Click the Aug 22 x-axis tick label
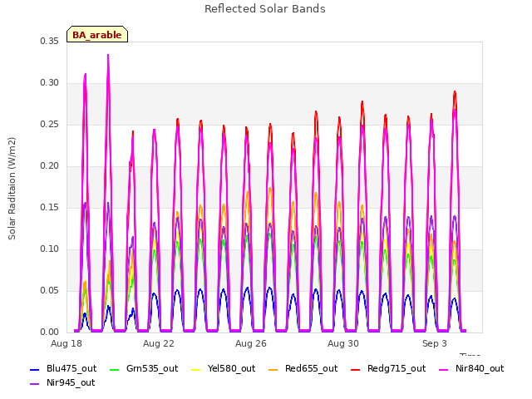 click(159, 343)
